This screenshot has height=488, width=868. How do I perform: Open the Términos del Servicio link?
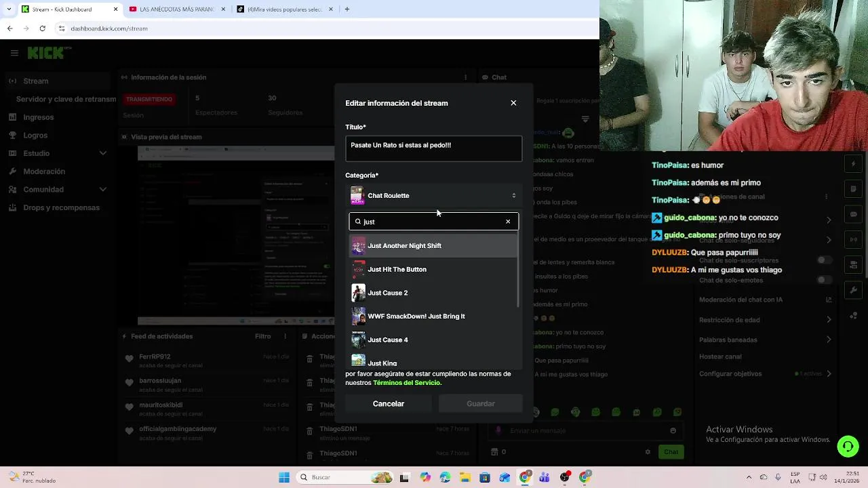pyautogui.click(x=407, y=383)
